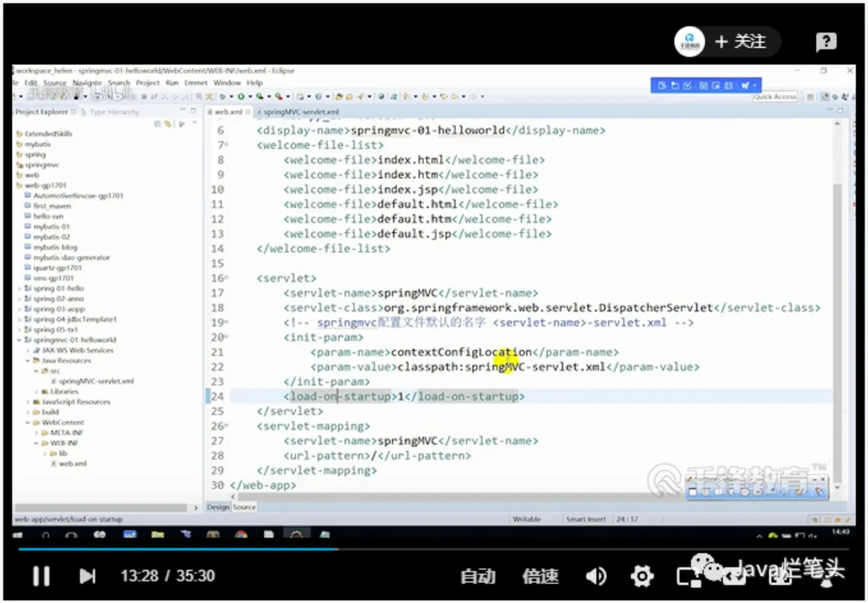Open the Project menu

click(148, 82)
